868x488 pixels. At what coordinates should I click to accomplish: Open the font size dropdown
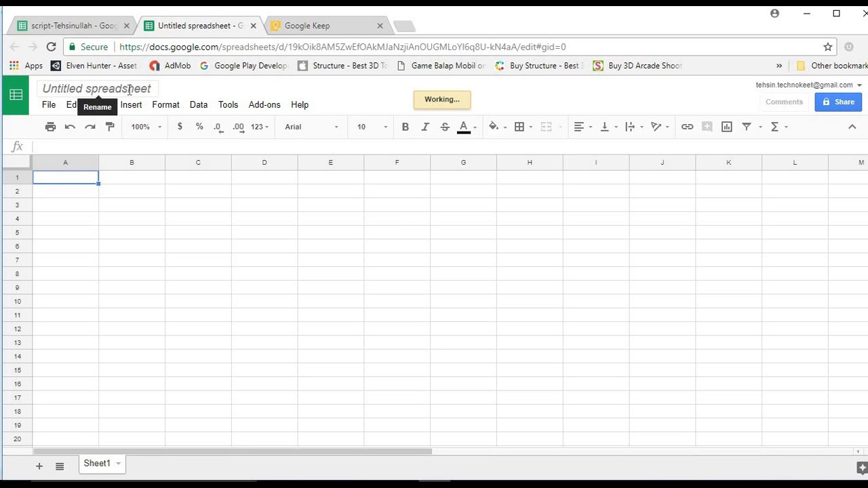point(370,127)
